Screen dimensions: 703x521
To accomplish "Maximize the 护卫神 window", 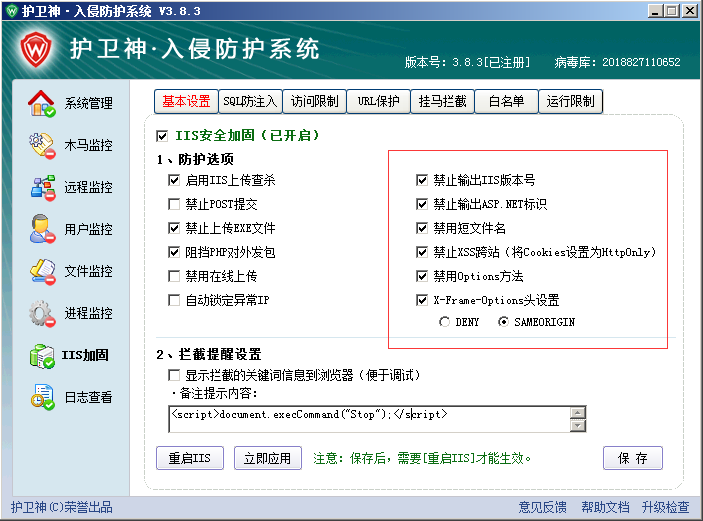I will click(x=672, y=11).
